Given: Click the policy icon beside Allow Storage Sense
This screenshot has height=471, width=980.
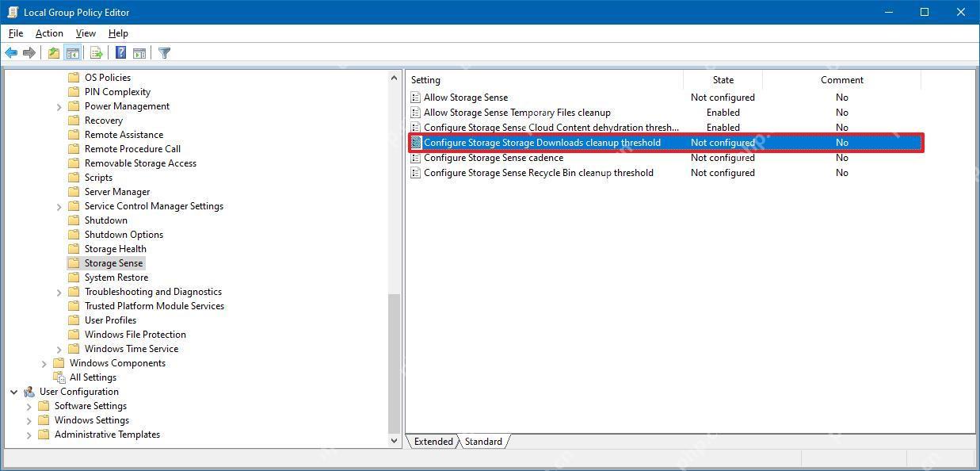Looking at the screenshot, I should [x=416, y=98].
